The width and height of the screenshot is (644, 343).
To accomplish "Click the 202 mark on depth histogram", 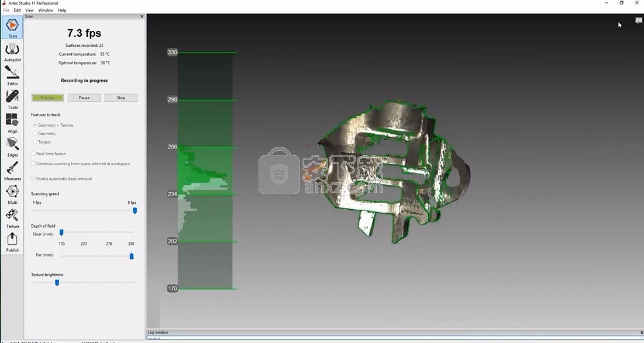I will pos(172,241).
